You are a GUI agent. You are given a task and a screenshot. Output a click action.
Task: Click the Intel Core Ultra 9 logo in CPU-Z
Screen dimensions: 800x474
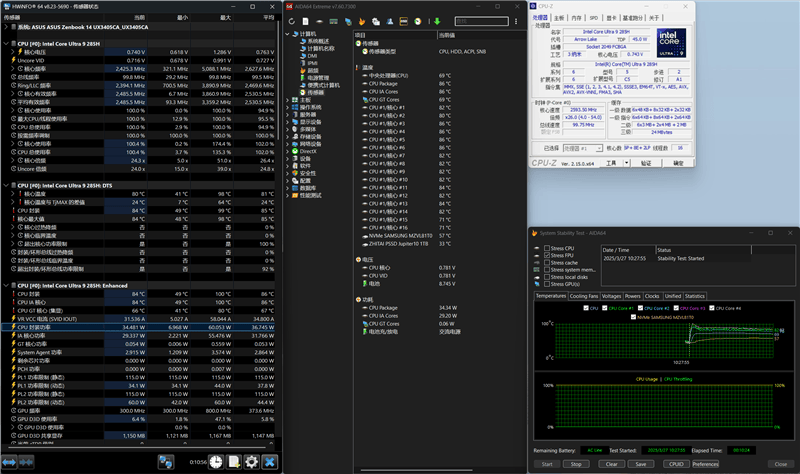(671, 43)
